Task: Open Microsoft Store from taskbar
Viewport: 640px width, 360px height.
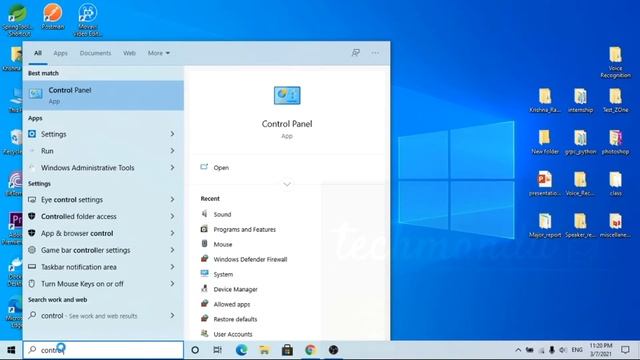Action: (x=287, y=350)
